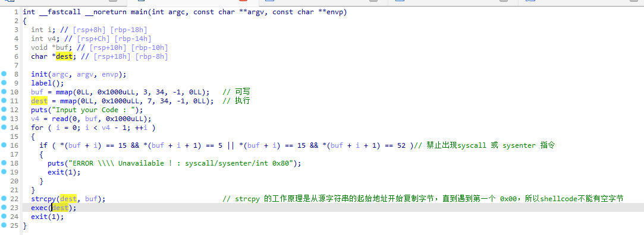Click the variable v4 in declaration line 4
Image resolution: width=644 pixels, height=235 pixels.
click(52, 39)
